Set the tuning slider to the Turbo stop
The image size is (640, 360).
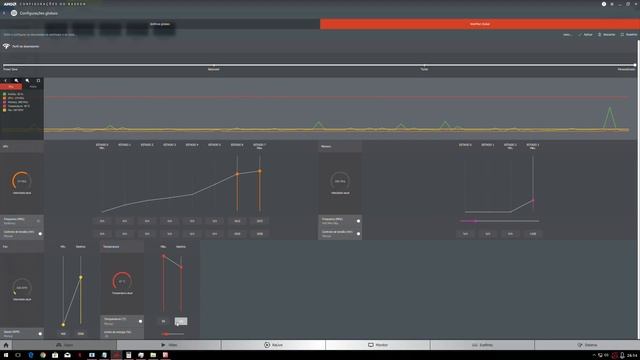[424, 65]
